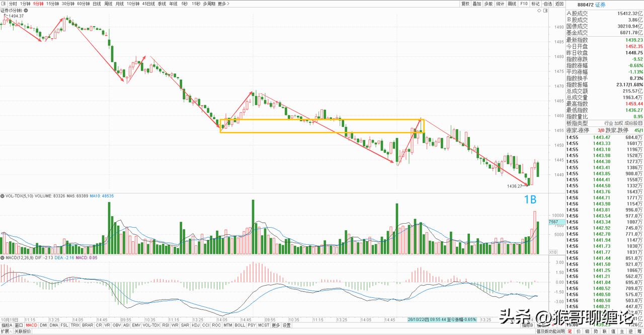The height and width of the screenshot is (335, 644).
Task: Click the 叠加 overlay tool
Action: 476,4
